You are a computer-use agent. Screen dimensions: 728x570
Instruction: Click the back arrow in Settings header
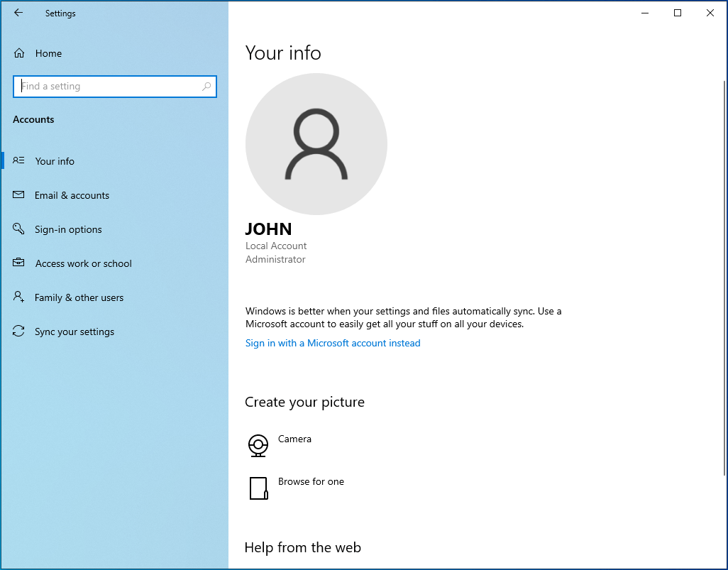(x=18, y=13)
